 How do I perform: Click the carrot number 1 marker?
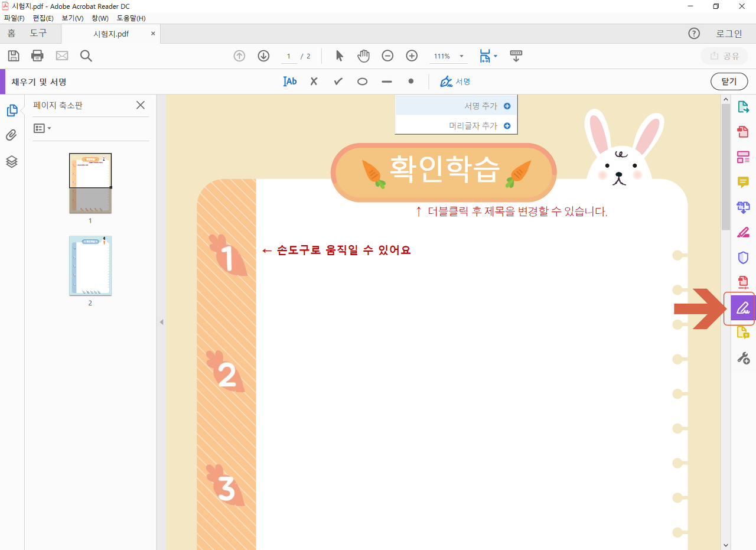(227, 256)
